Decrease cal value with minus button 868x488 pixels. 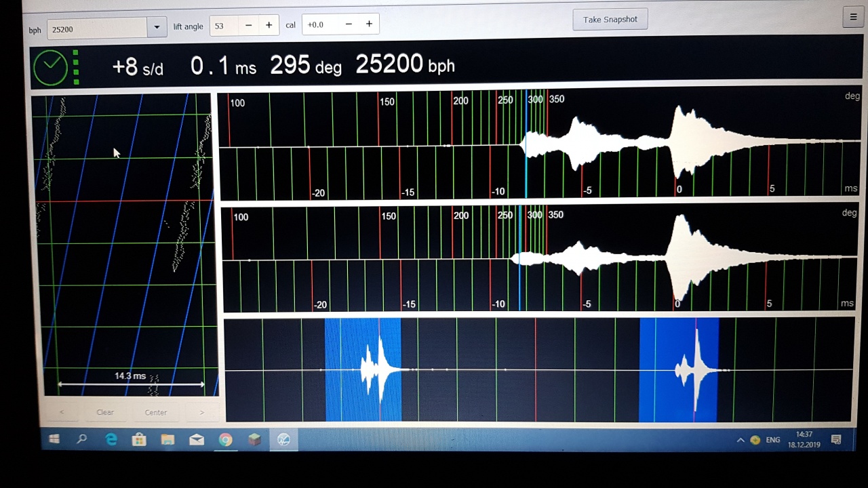[x=349, y=24]
